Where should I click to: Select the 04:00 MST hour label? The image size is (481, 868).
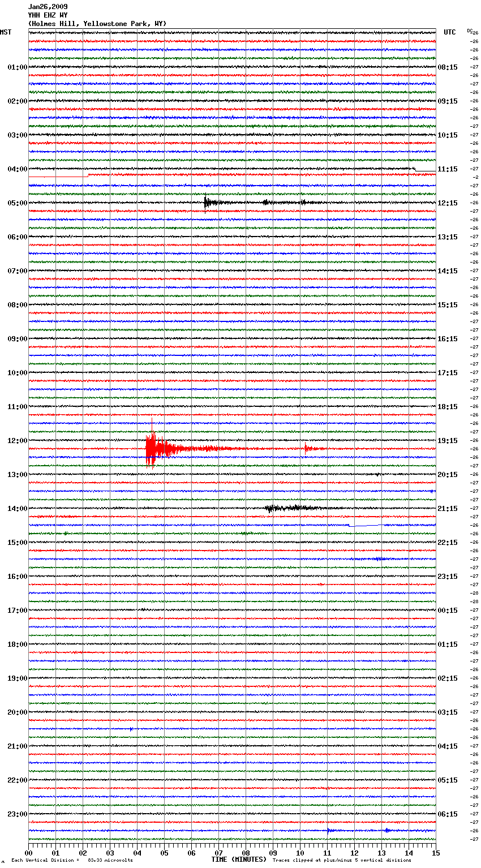18,169
